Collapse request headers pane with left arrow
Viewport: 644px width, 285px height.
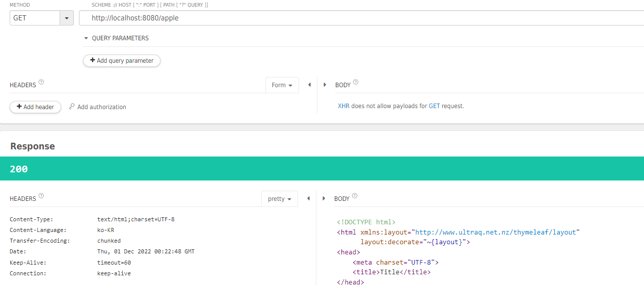pos(309,85)
